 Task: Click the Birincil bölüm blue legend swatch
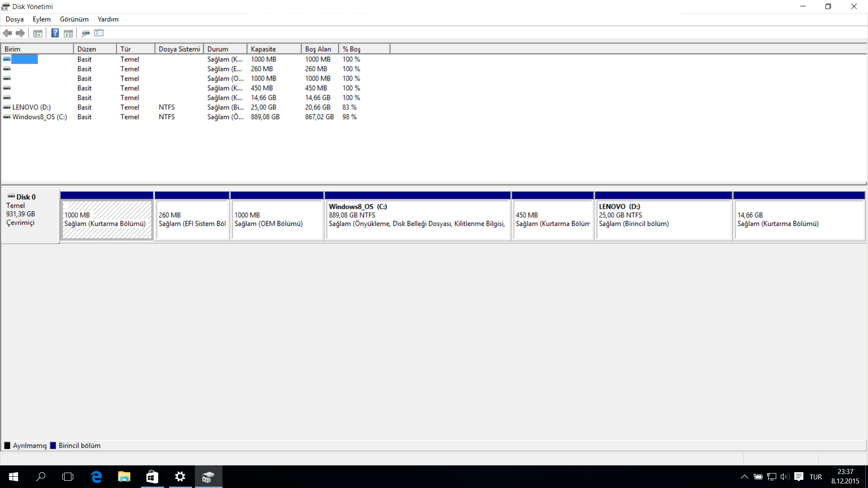click(x=53, y=446)
